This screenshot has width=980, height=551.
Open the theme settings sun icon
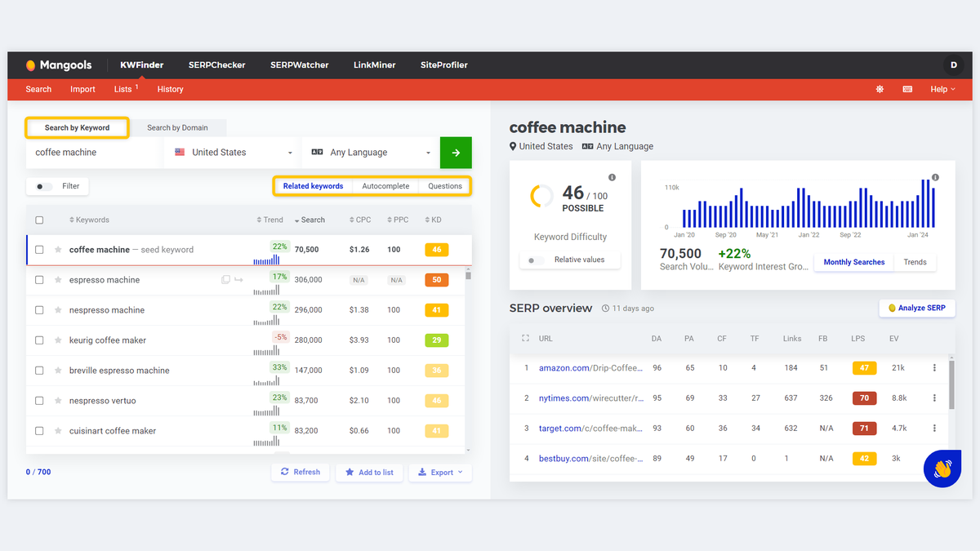pos(880,89)
